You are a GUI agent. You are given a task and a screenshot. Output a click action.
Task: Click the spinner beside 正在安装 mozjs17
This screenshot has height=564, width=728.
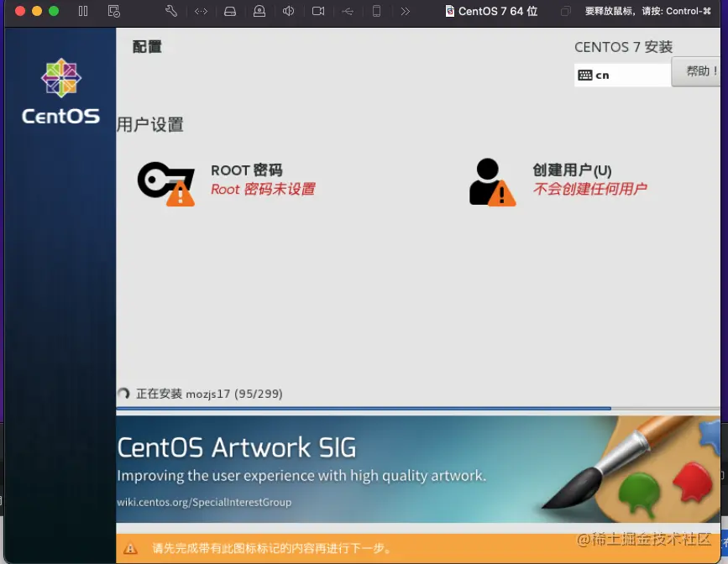tap(123, 394)
